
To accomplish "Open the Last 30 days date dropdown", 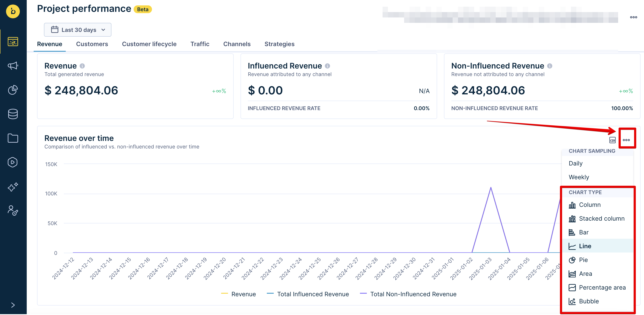I will tap(78, 30).
